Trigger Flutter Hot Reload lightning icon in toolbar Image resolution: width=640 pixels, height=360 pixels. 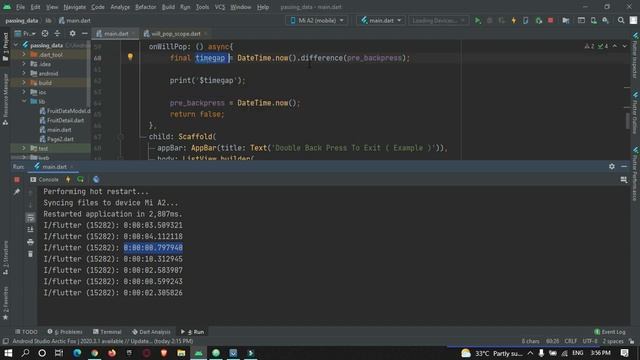tap(513, 20)
